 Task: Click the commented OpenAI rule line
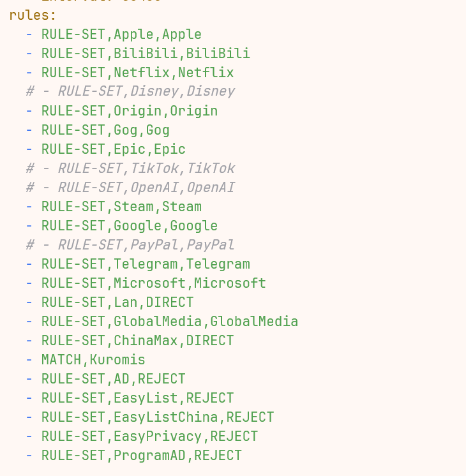131,188
